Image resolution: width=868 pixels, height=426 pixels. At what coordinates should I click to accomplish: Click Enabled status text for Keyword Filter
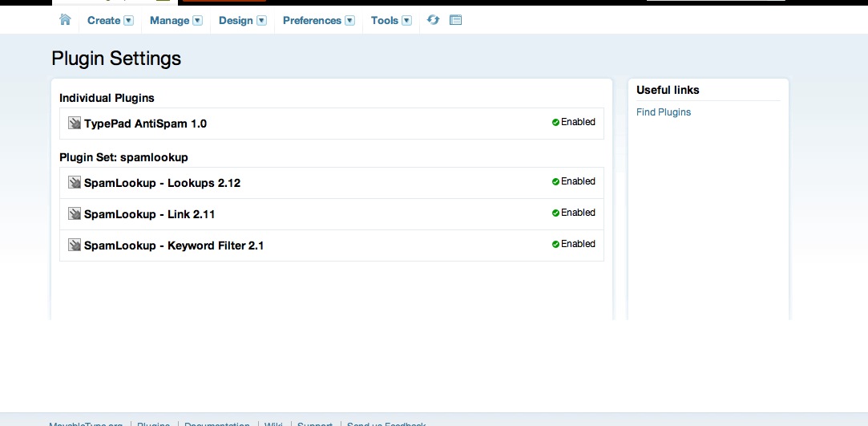click(578, 244)
